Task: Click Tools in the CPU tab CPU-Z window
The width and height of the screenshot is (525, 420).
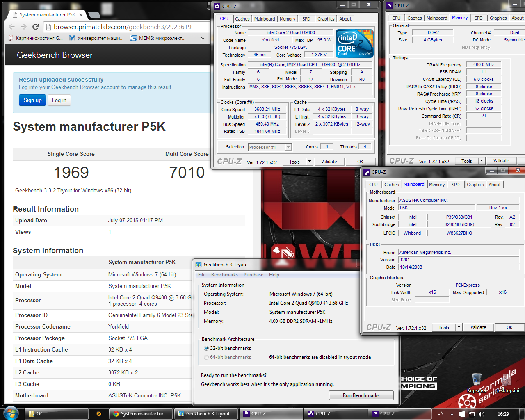Action: [294, 162]
